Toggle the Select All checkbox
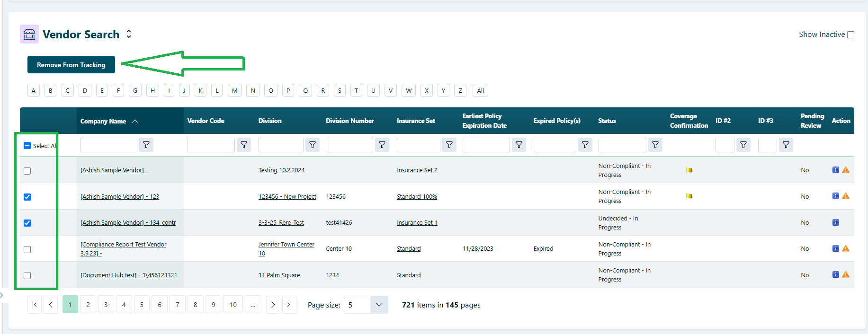The width and height of the screenshot is (868, 334). (27, 146)
